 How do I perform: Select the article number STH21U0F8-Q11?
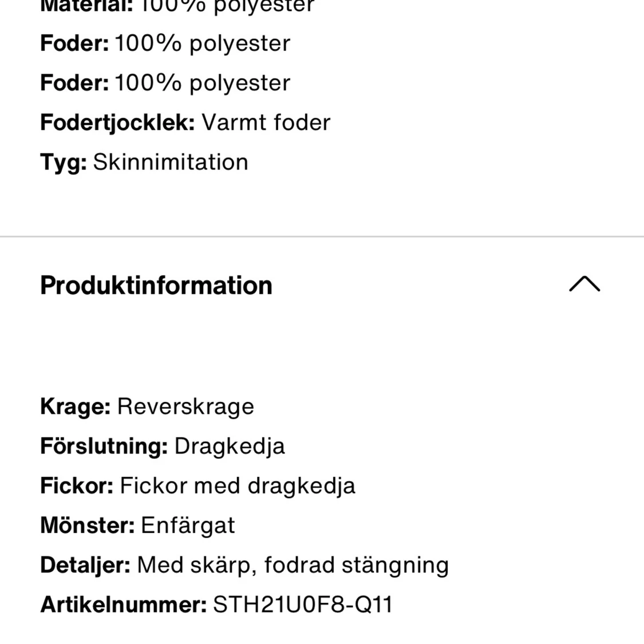pyautogui.click(x=303, y=605)
